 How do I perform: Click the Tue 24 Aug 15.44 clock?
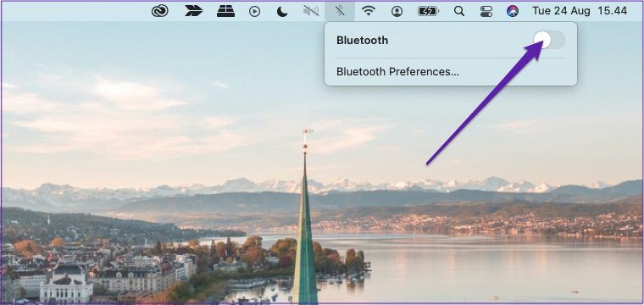[x=580, y=11]
